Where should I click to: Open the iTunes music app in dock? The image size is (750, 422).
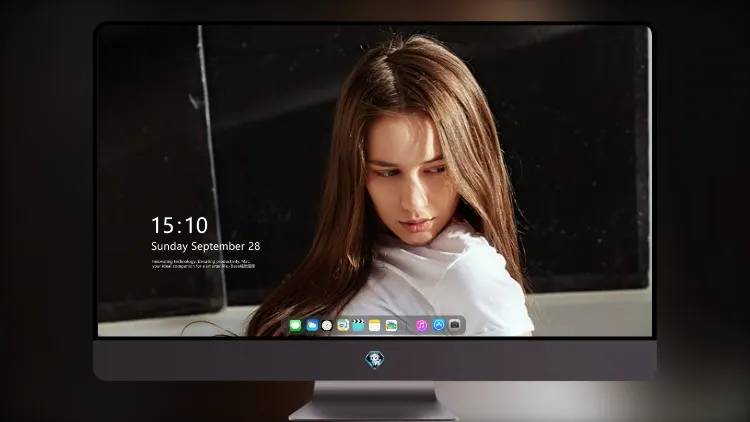coord(421,325)
